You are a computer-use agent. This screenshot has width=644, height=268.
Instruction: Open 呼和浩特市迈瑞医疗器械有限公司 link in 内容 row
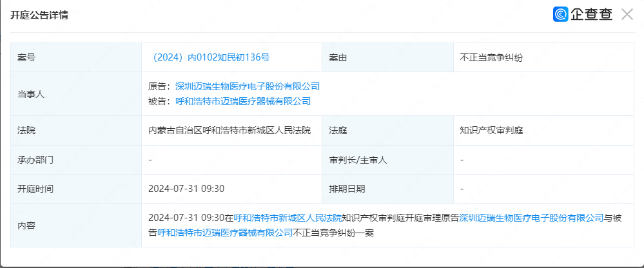point(225,233)
